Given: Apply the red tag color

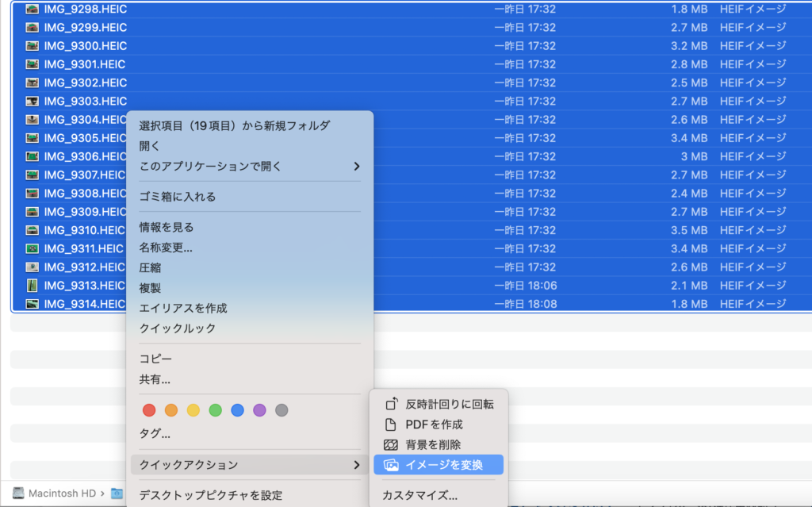Looking at the screenshot, I should coord(148,410).
